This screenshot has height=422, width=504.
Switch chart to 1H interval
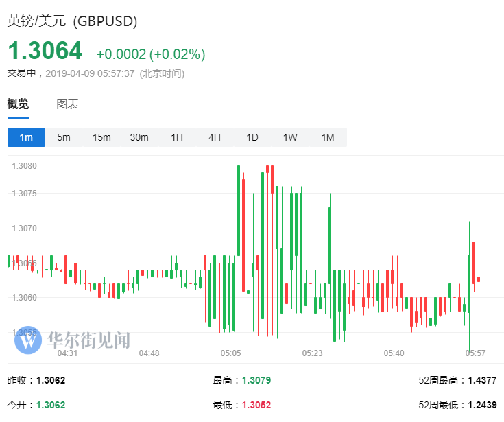[177, 137]
